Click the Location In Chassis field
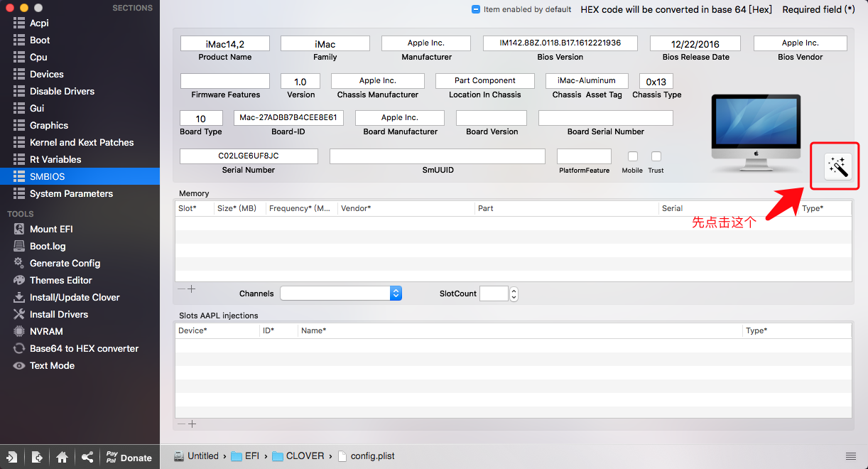Viewport: 868px width, 469px height. tap(485, 81)
